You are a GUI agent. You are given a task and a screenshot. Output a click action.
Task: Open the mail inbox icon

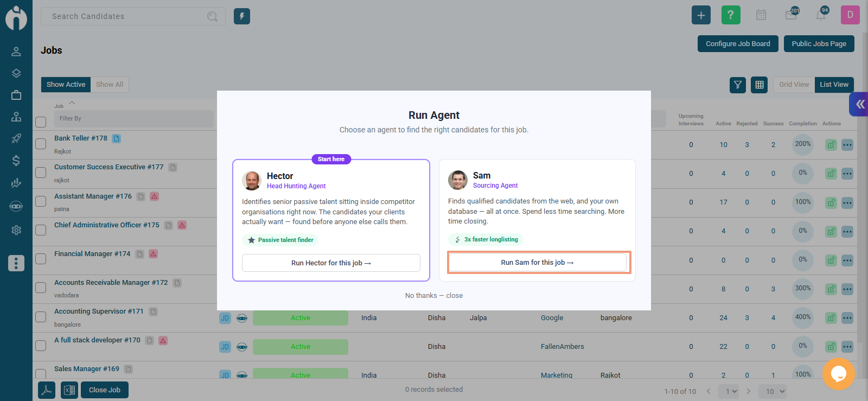(x=791, y=15)
